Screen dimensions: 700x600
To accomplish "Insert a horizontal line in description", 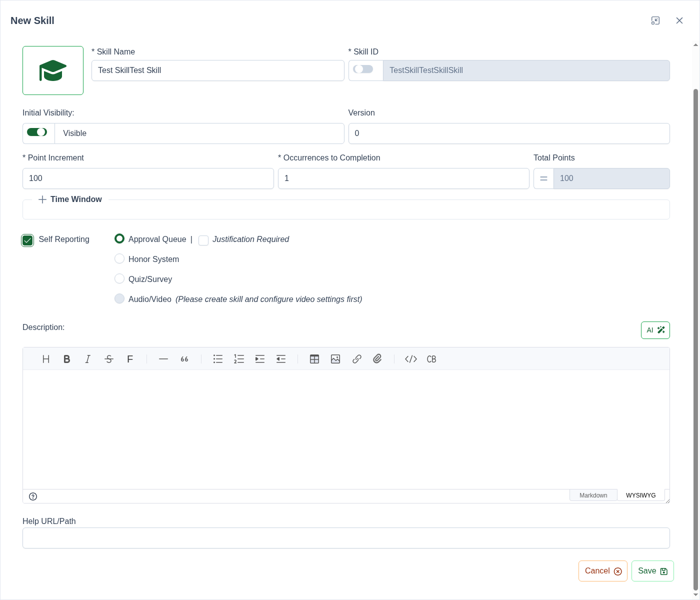I will (x=163, y=359).
